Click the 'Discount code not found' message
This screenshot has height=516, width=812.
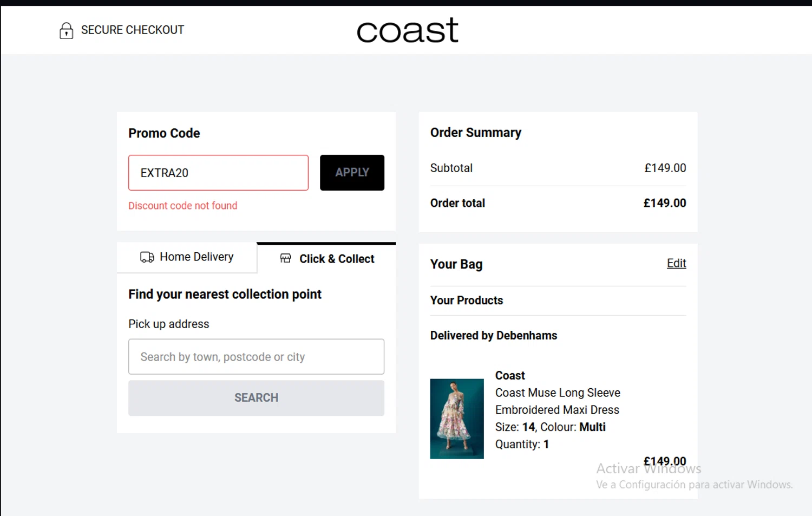pyautogui.click(x=182, y=206)
